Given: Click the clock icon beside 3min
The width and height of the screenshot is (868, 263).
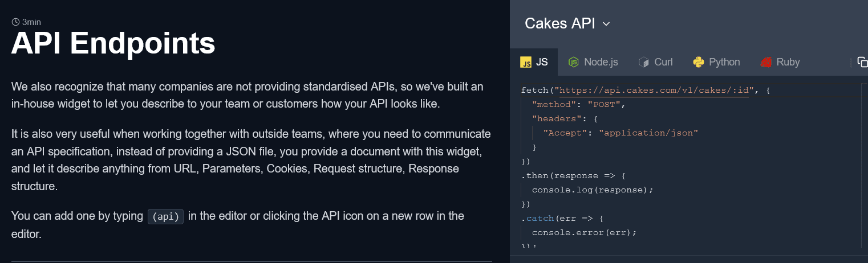Looking at the screenshot, I should (x=15, y=22).
